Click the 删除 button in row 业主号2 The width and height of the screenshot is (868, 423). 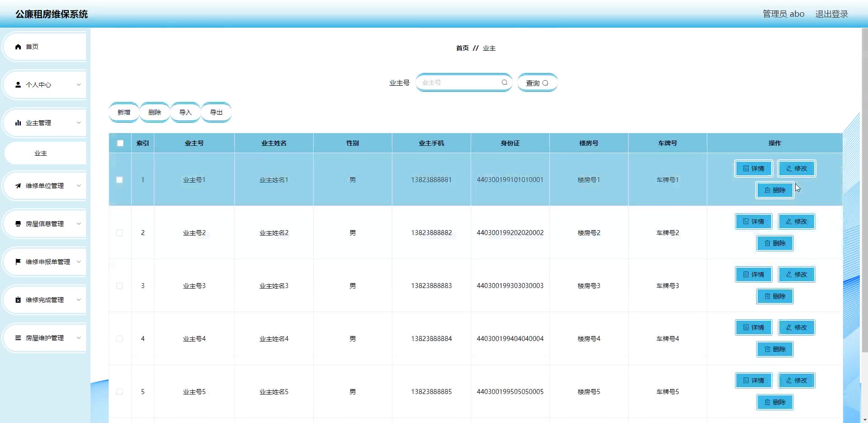point(775,243)
